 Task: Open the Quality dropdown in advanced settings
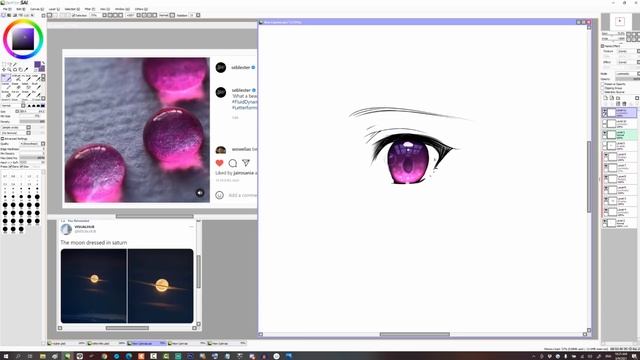click(x=33, y=144)
